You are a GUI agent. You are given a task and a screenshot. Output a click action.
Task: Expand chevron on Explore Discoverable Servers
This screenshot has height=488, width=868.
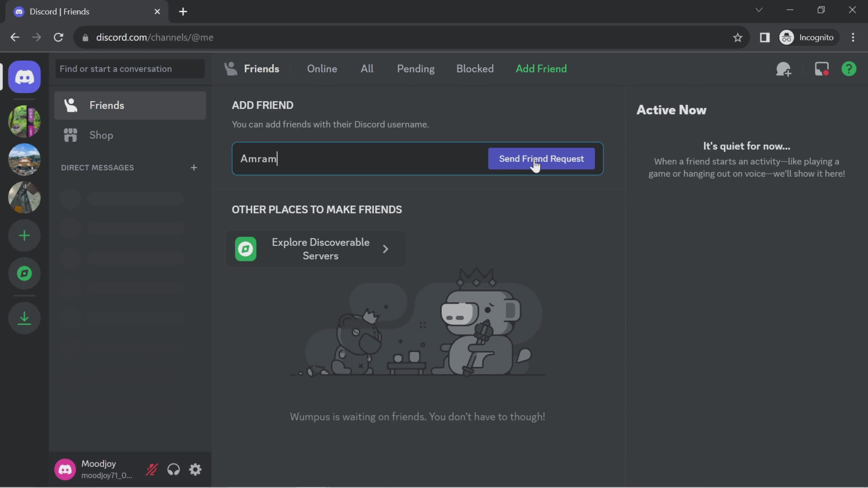pyautogui.click(x=385, y=249)
